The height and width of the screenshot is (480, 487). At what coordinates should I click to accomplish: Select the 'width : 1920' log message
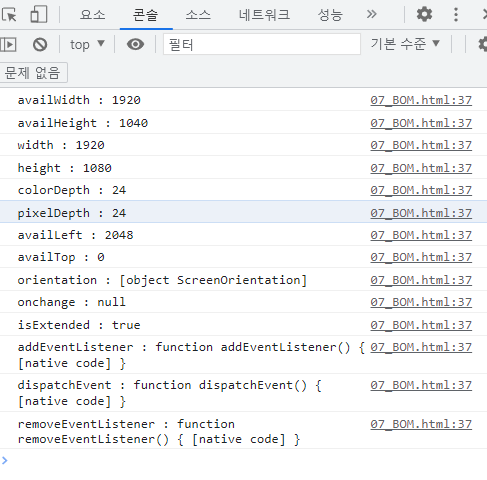(x=61, y=145)
